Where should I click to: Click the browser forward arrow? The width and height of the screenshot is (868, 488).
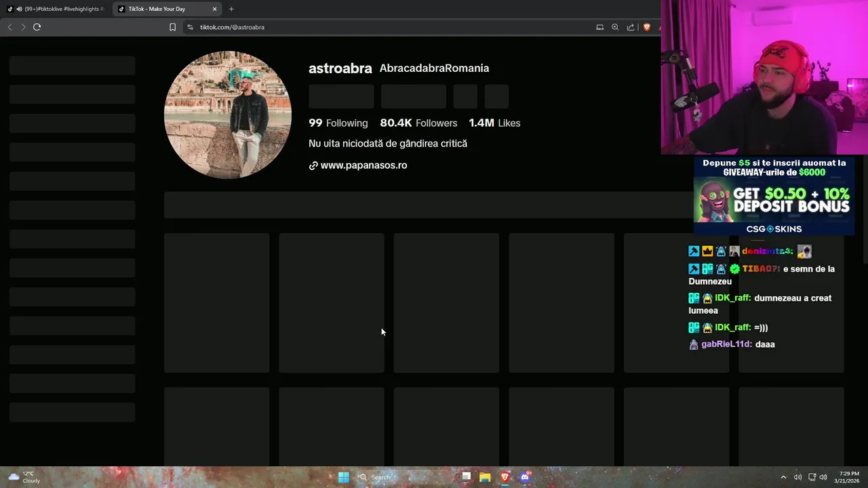[x=23, y=27]
